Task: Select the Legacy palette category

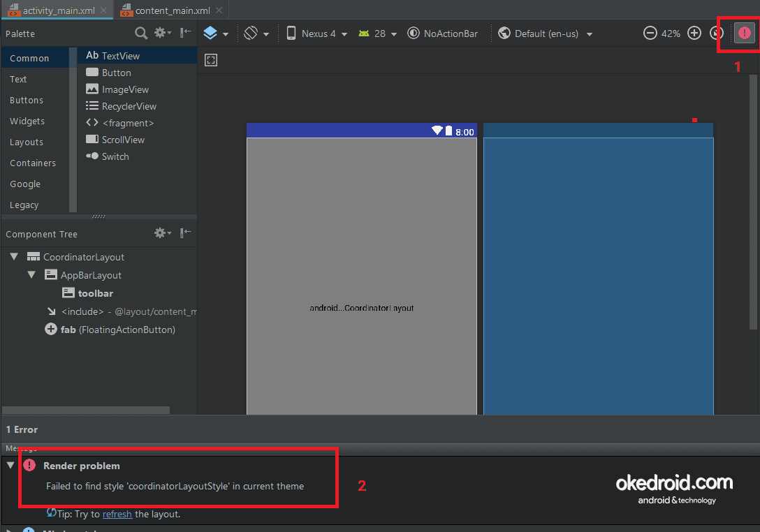Action: [35, 205]
